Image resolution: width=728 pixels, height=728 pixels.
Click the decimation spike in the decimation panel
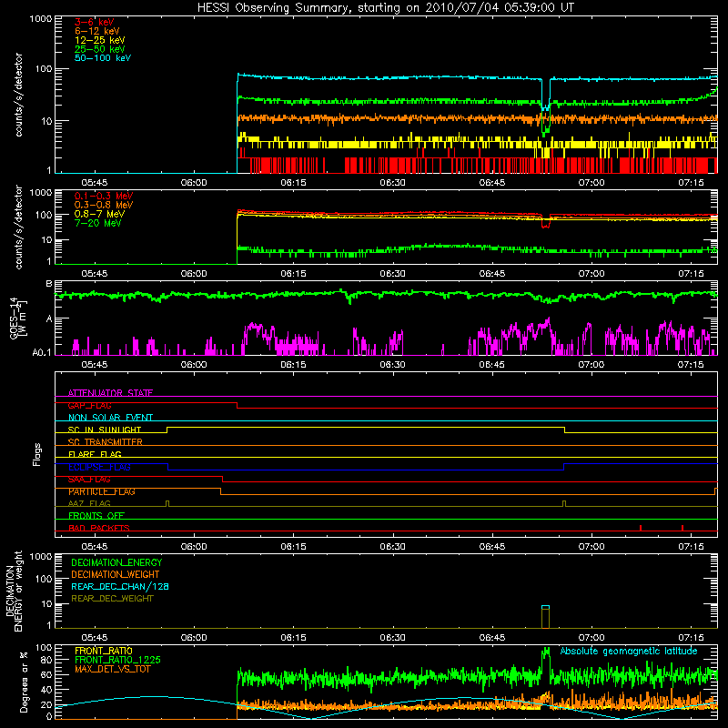545,617
